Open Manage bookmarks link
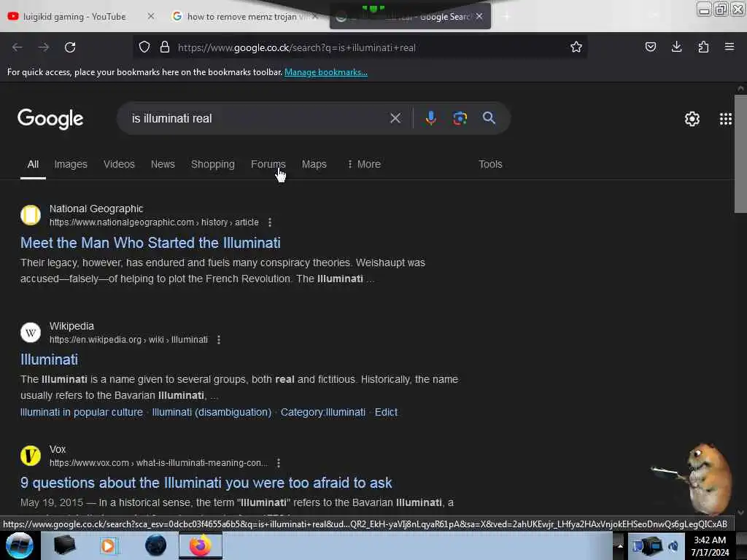 point(326,72)
